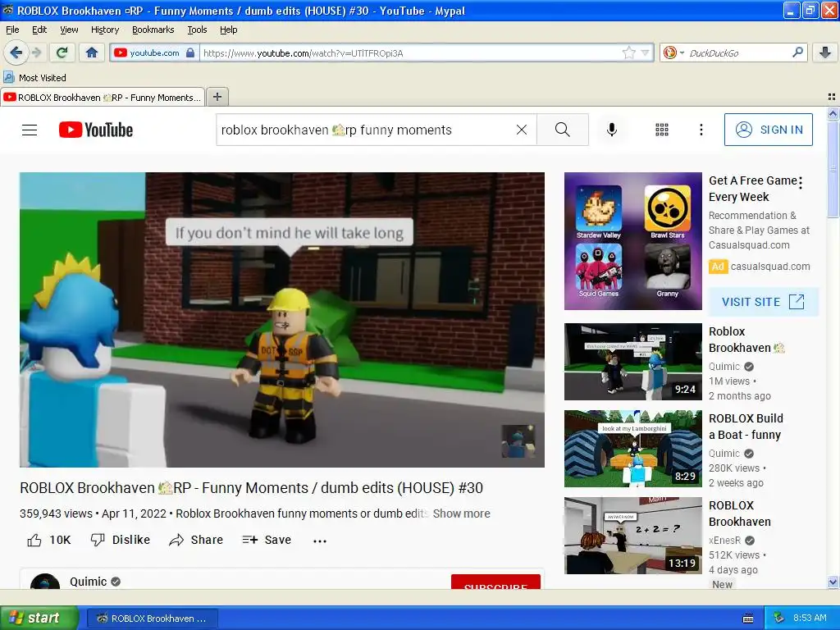
Task: Reload the page with the refresh icon
Action: 62,52
